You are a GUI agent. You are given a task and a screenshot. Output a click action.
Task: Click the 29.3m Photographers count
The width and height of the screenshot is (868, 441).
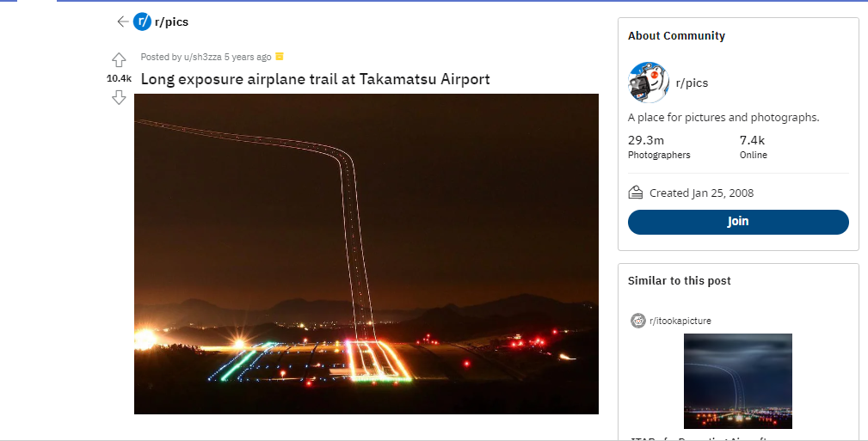tap(646, 140)
